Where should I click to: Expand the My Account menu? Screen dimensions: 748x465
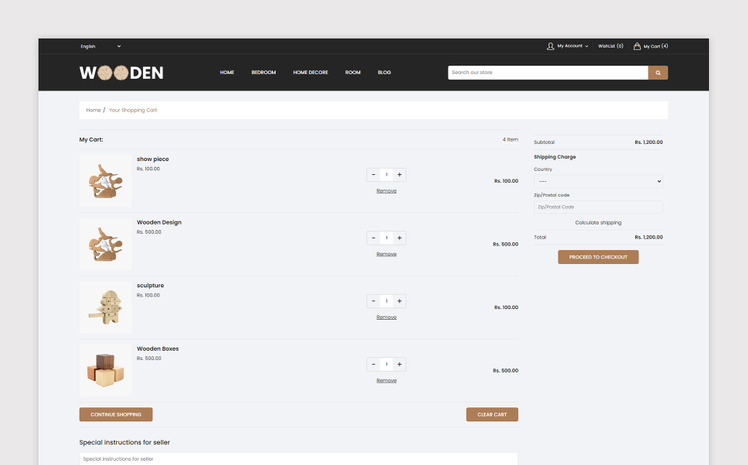572,46
